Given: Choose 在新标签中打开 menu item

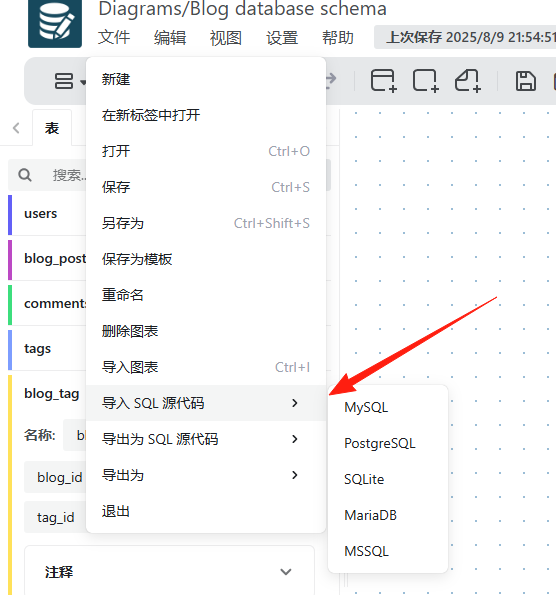Looking at the screenshot, I should coord(206,115).
